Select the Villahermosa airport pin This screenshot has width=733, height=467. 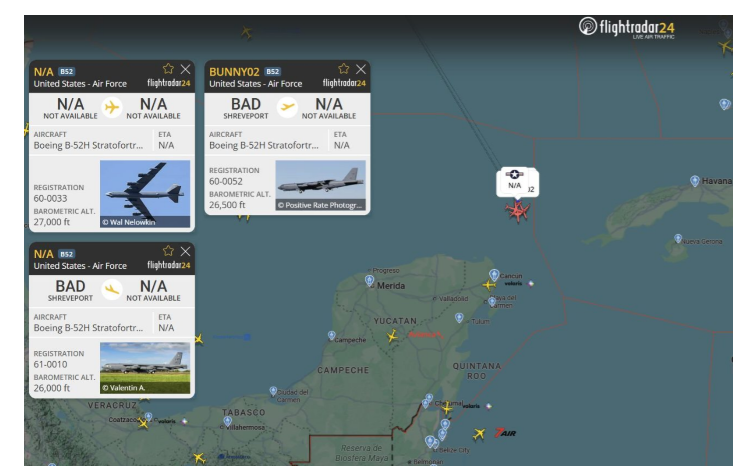point(227,421)
